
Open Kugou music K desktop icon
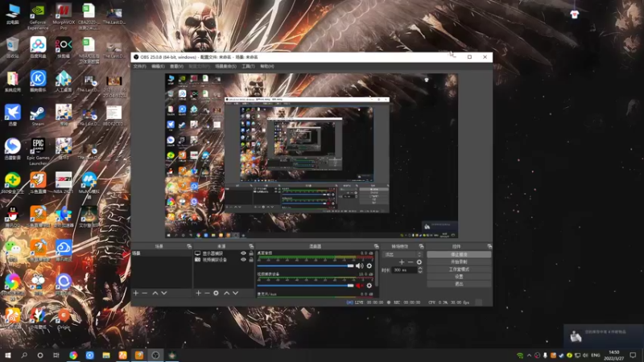point(38,82)
